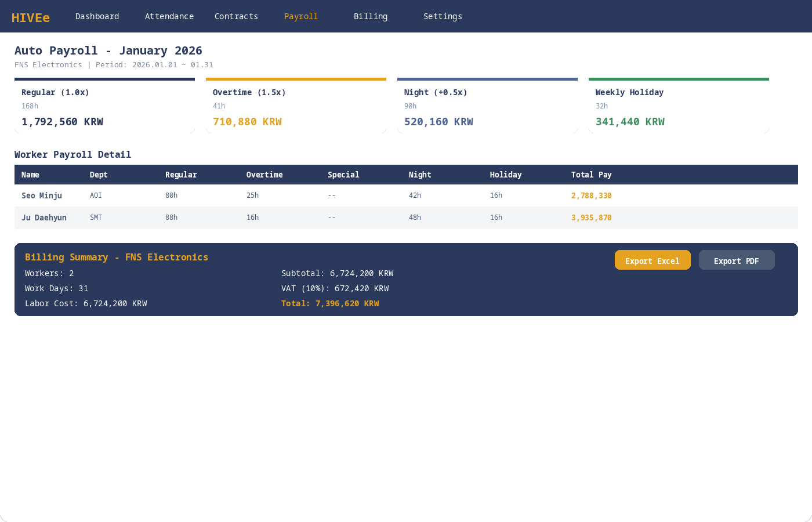
Task: Select the Overtime (1.5x) summary card
Action: tap(296, 107)
